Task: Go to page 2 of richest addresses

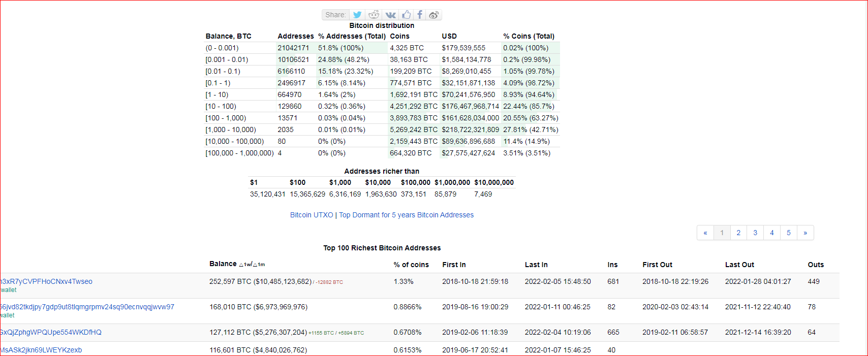Action: click(738, 233)
